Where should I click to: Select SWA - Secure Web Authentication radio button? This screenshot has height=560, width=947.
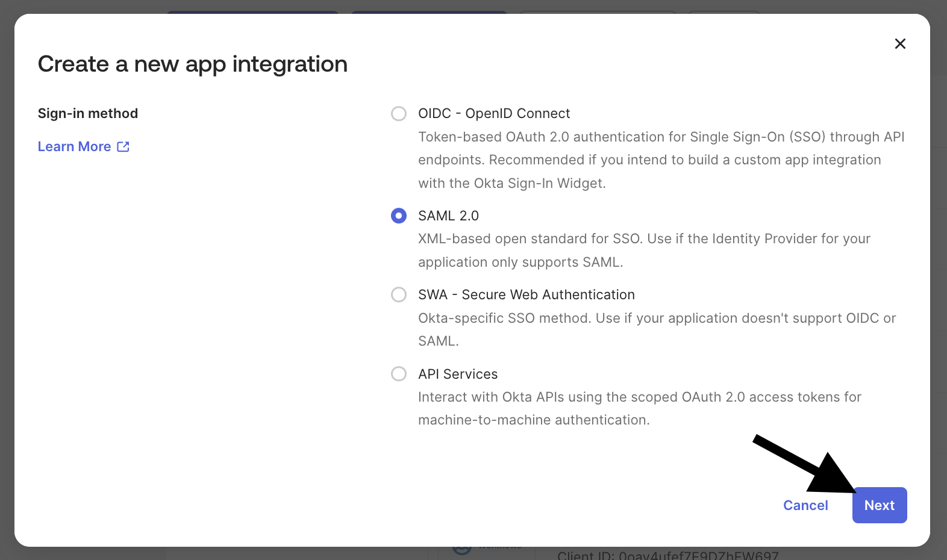click(x=399, y=294)
